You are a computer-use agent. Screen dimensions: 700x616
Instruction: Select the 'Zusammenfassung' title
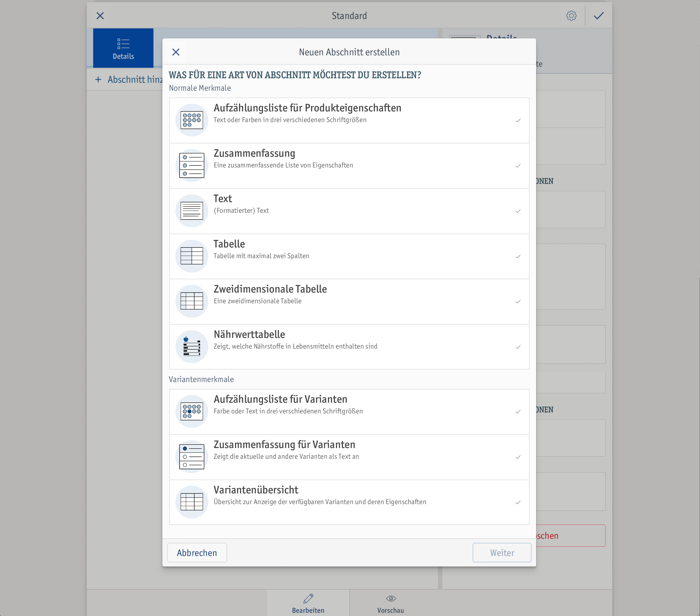click(254, 154)
